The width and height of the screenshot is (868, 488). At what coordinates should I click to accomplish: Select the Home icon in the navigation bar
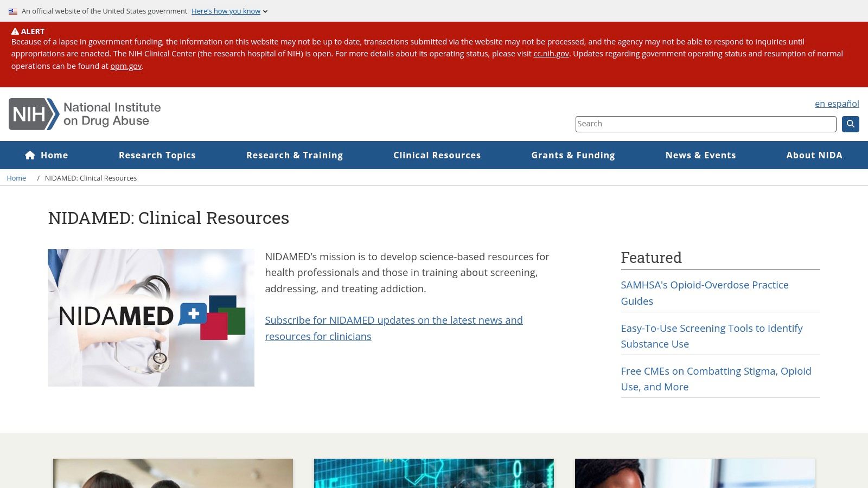point(30,155)
